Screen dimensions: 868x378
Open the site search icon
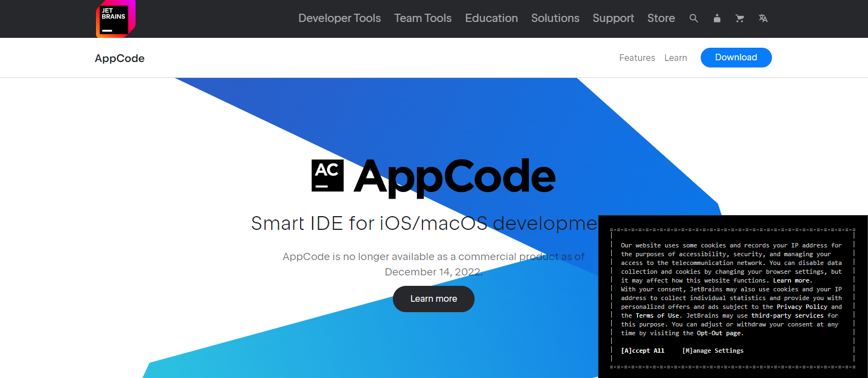[x=694, y=18]
